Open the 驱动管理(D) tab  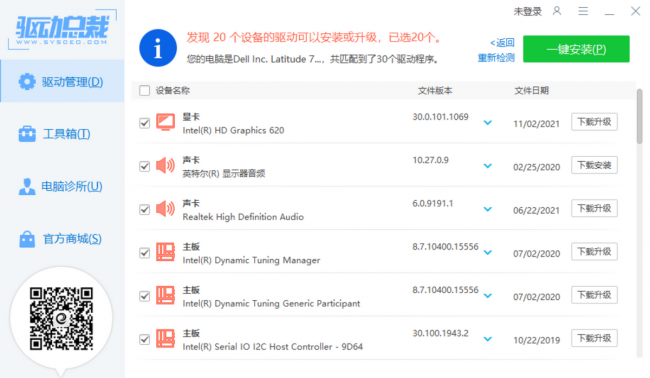tap(62, 81)
